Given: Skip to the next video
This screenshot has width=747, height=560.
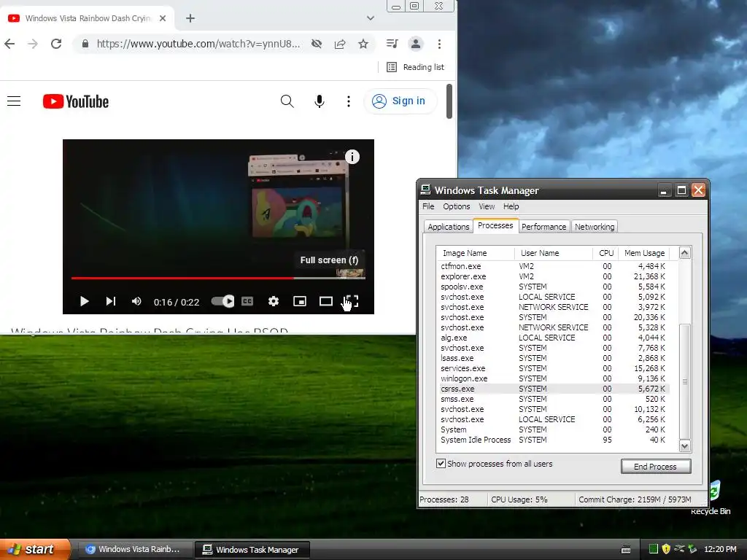Looking at the screenshot, I should tap(111, 301).
